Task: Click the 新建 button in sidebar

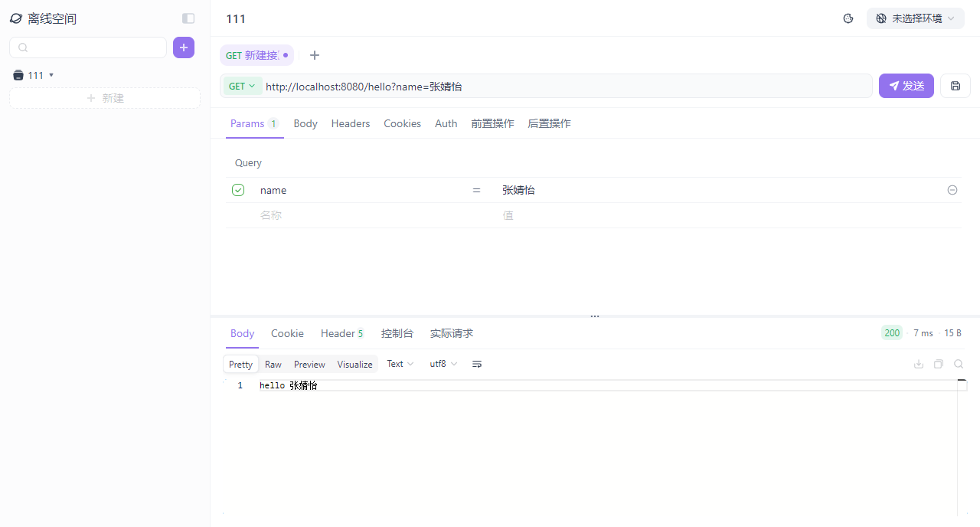Action: 105,98
